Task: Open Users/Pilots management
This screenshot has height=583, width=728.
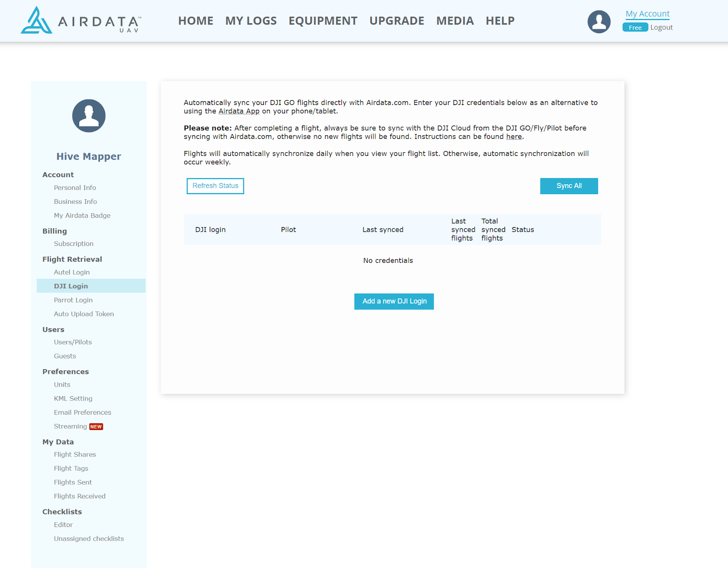Action: [x=73, y=342]
